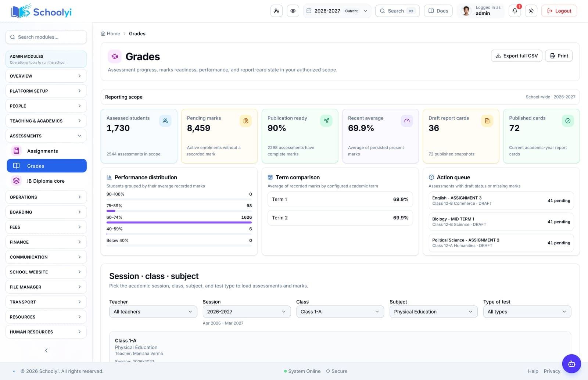Click the Search modules input field
Image resolution: width=588 pixels, height=380 pixels.
click(x=46, y=37)
